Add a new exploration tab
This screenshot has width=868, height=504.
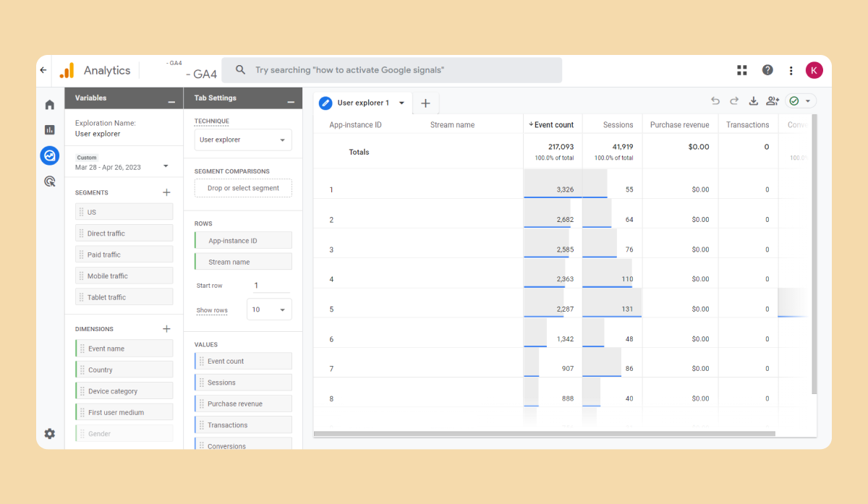(425, 103)
